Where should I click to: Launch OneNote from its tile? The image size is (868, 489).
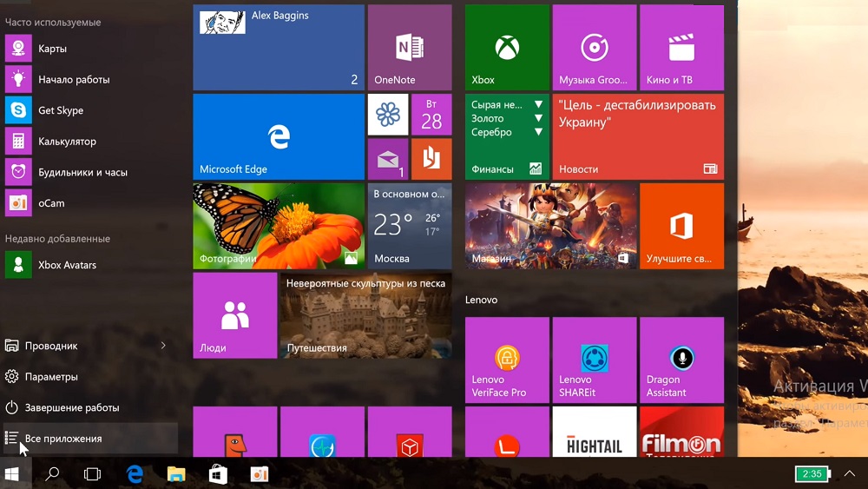[409, 47]
